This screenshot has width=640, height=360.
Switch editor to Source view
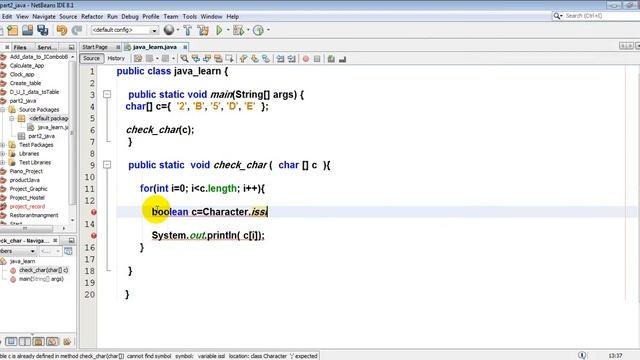[x=91, y=58]
